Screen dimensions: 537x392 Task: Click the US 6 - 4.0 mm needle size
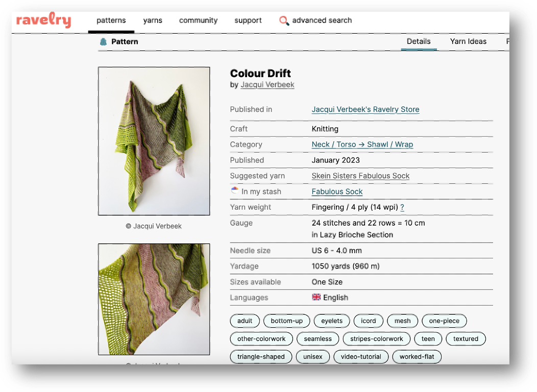click(337, 251)
